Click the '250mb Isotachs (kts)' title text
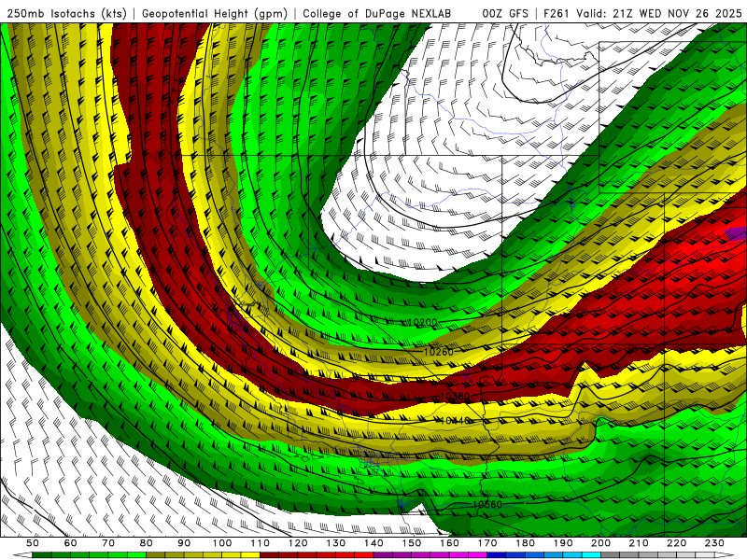The width and height of the screenshot is (747, 560). tap(67, 14)
